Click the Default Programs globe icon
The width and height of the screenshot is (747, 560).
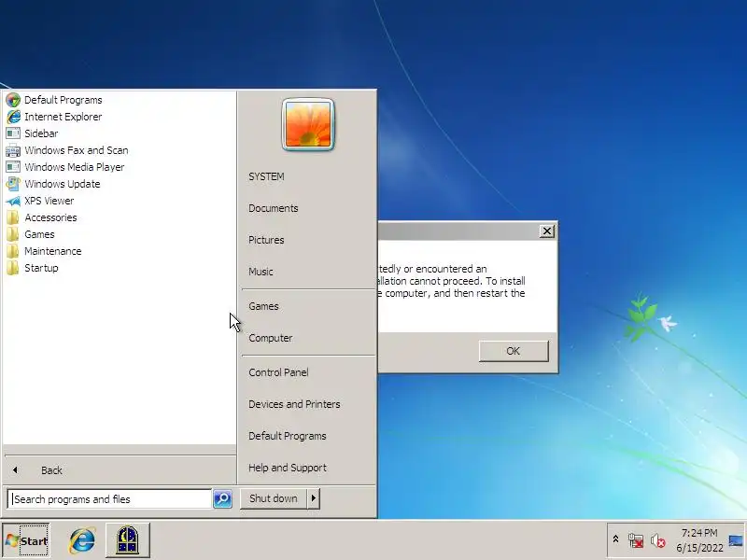(13, 100)
